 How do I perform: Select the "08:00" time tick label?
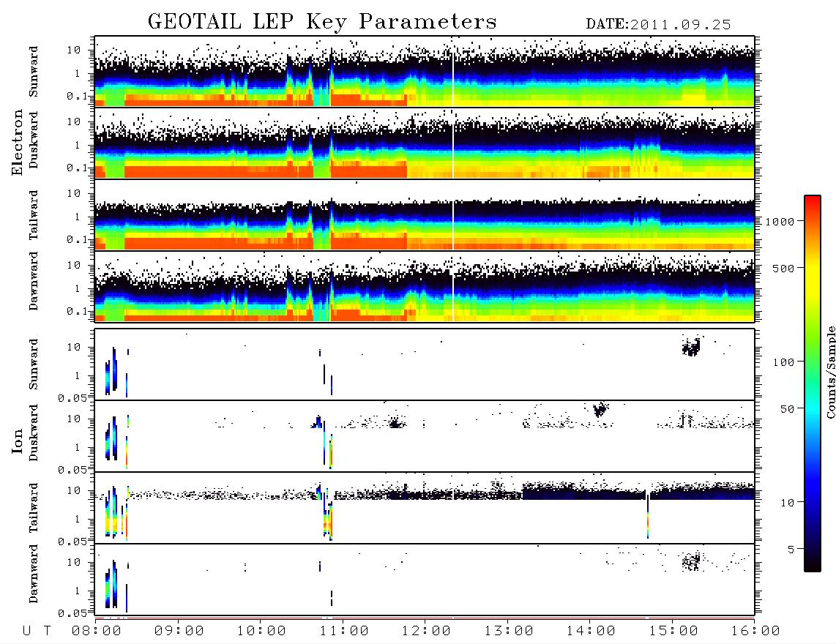97,632
